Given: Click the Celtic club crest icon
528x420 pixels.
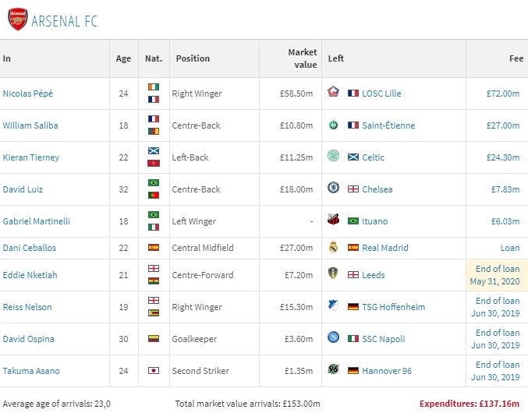Looking at the screenshot, I should (x=334, y=157).
